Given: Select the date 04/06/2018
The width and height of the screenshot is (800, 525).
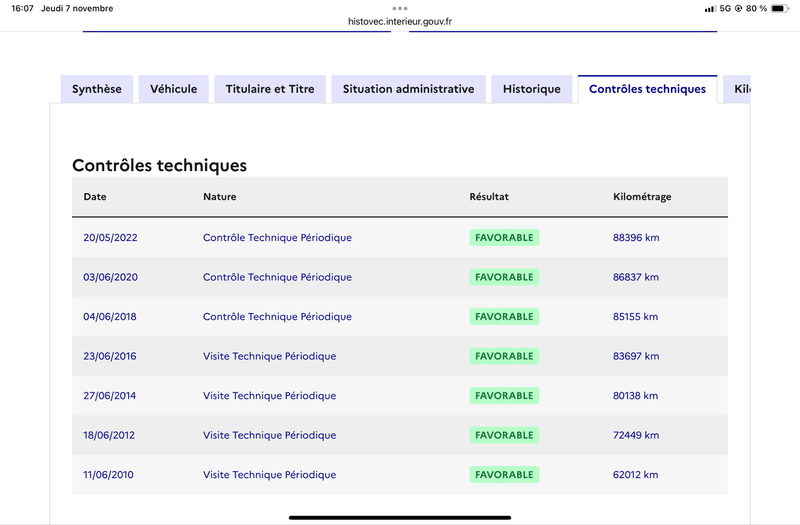Looking at the screenshot, I should click(x=110, y=317).
